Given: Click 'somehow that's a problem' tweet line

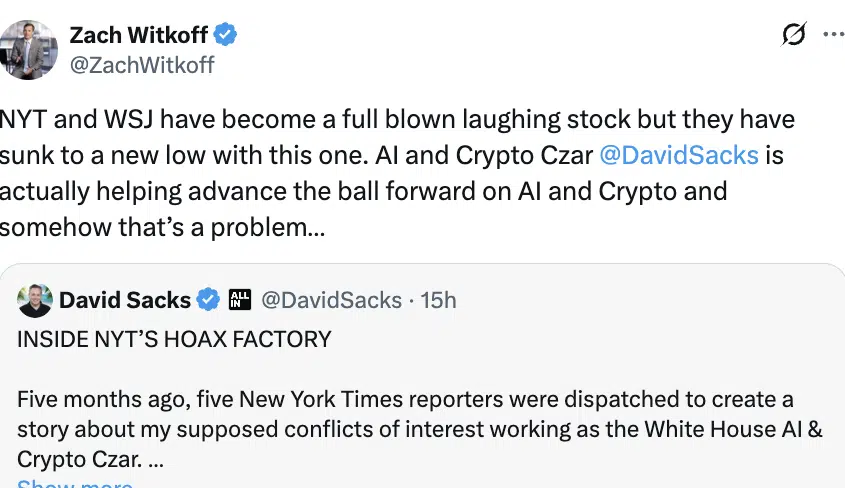Looking at the screenshot, I should pos(161,226).
